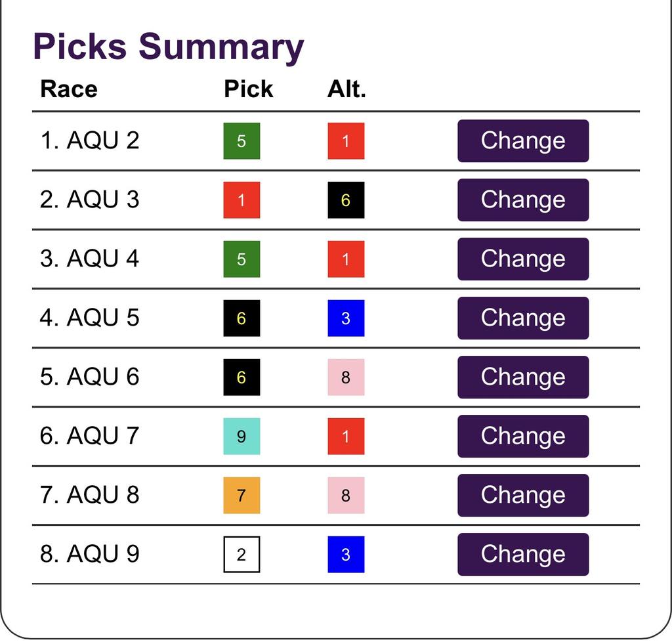The image size is (672, 644).
Task: Click white number 2 pick for AQU 9
Action: (x=241, y=555)
